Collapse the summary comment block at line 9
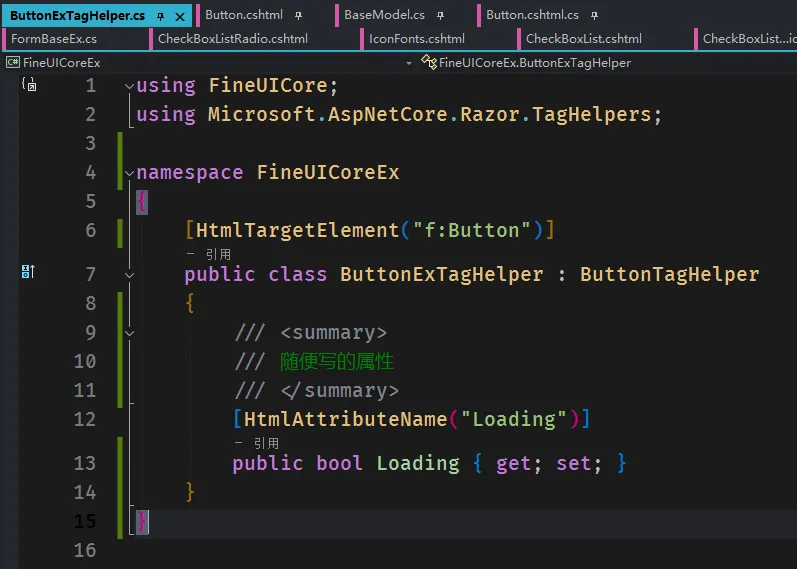 130,334
